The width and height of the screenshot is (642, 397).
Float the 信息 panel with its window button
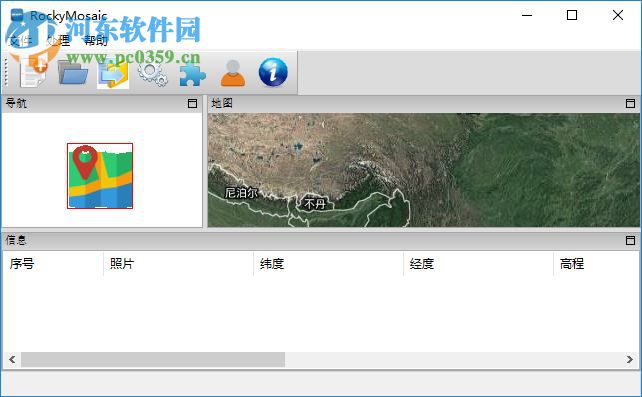[631, 240]
